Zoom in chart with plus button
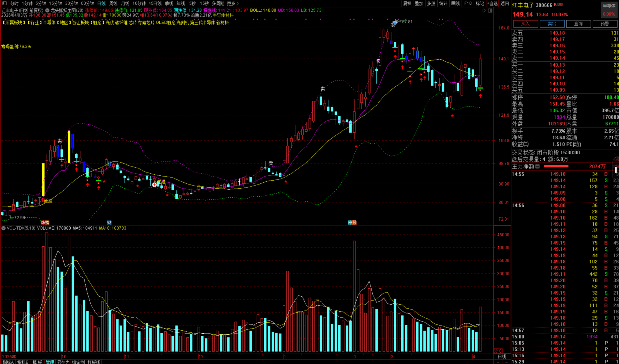619x364 pixels. 498,362
